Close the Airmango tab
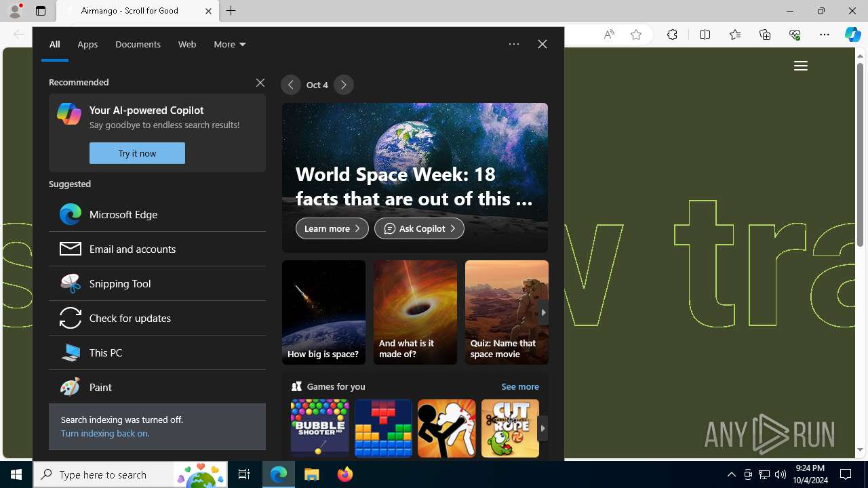868x488 pixels. [208, 11]
